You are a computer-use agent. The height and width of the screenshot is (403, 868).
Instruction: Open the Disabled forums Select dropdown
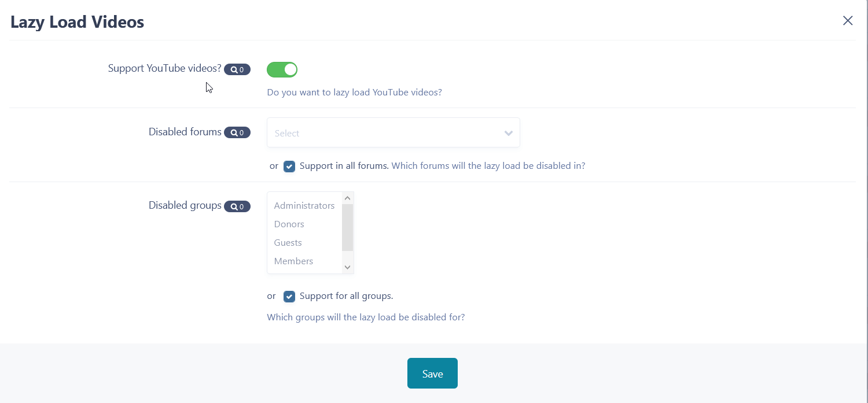click(393, 133)
